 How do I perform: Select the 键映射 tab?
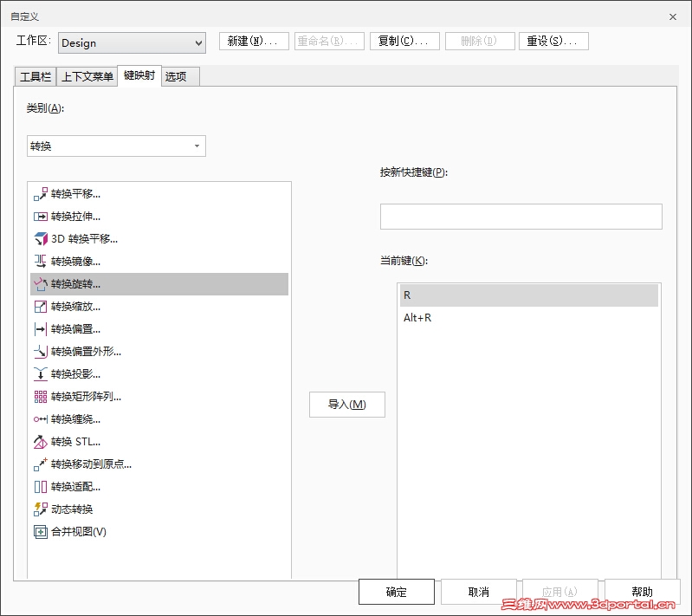(x=139, y=75)
